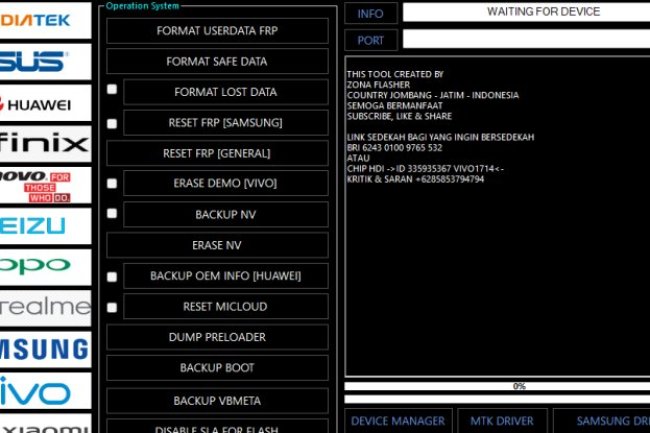The width and height of the screenshot is (650, 433).
Task: Choose the Samsung brand logo
Action: 45,349
